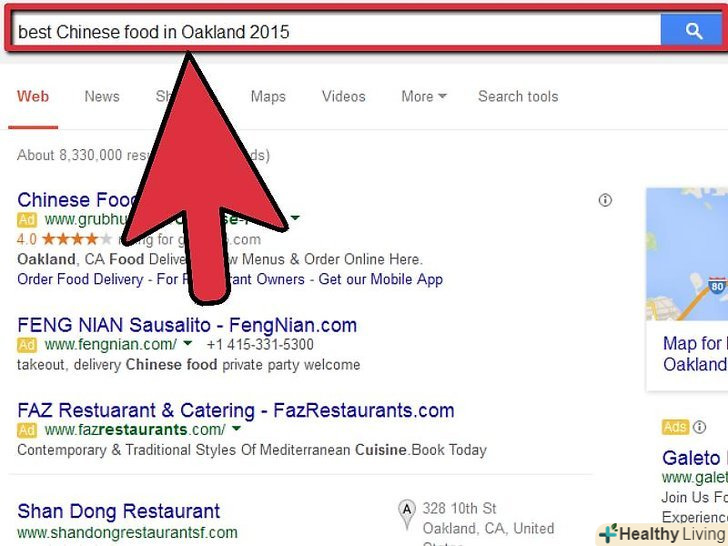This screenshot has width=728, height=546.
Task: Expand arrow next to www.fazrestaurants.com URL
Action: pos(236,428)
